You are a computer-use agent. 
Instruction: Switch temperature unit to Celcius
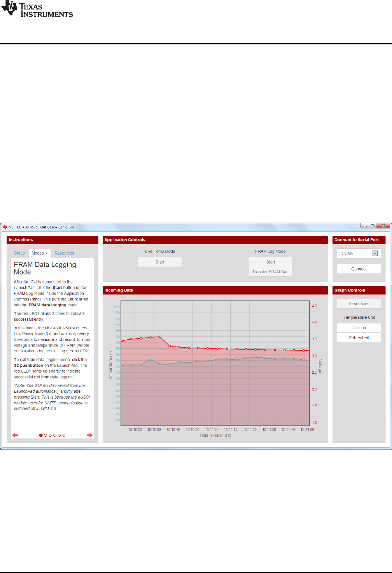[359, 328]
